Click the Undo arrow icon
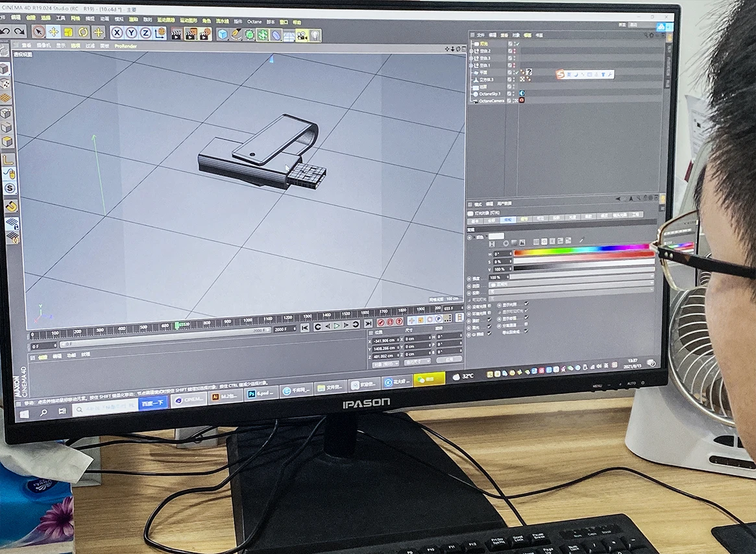756x554 pixels. point(5,31)
